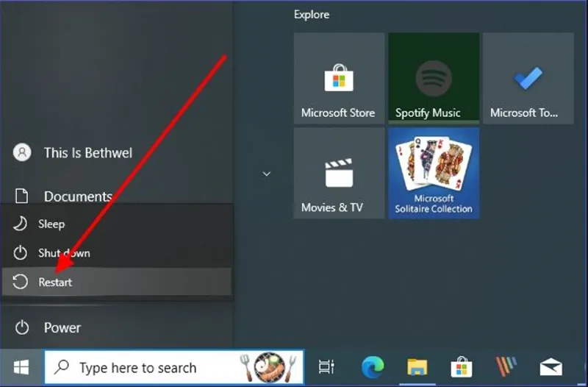Open Microsoft Store from the taskbar
588x387 pixels.
(x=462, y=366)
